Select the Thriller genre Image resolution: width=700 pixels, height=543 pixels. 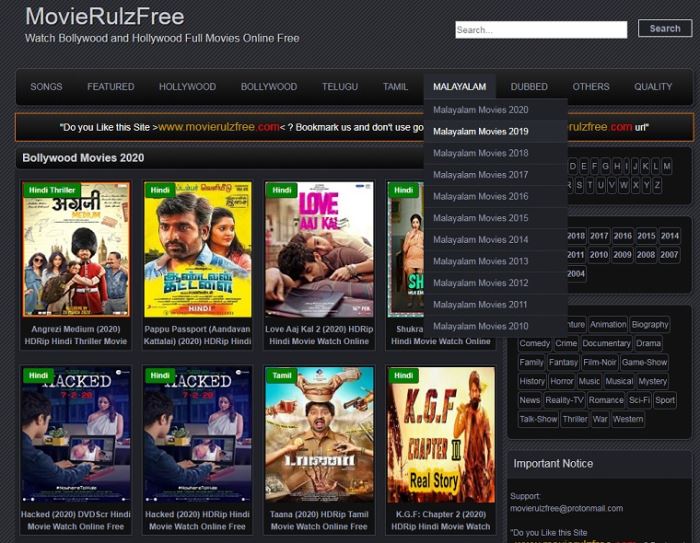coord(575,419)
